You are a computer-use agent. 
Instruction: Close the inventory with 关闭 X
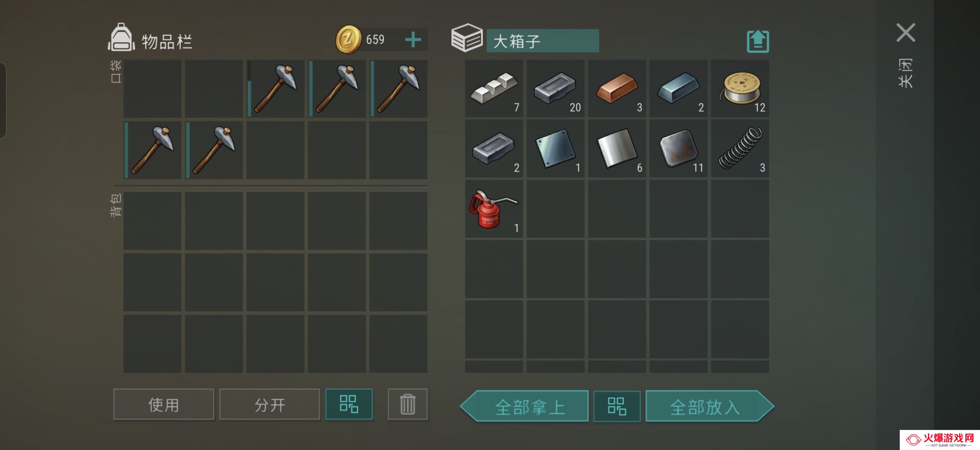tap(906, 32)
